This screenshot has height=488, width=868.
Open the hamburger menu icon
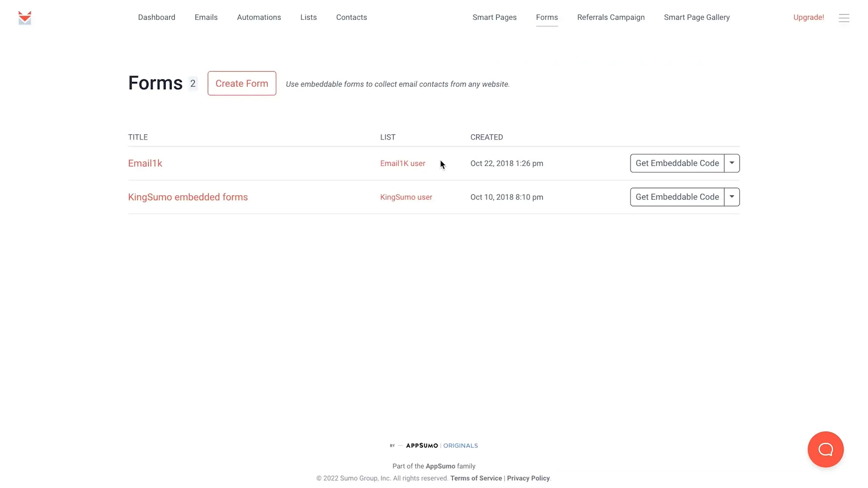point(844,18)
